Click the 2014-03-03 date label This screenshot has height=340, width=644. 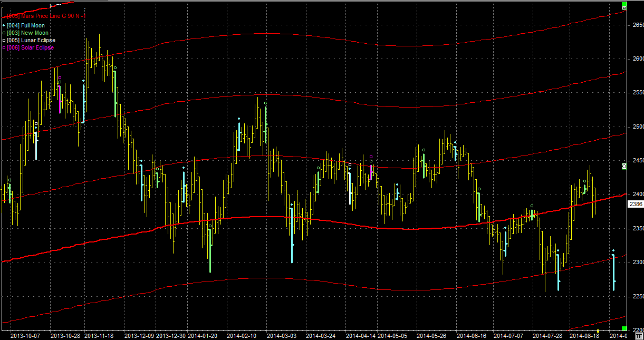(282, 335)
